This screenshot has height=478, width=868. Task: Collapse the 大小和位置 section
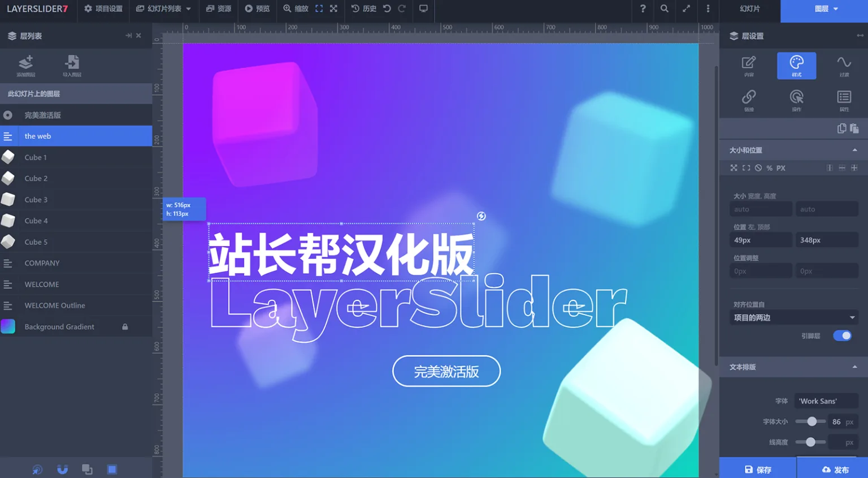pyautogui.click(x=854, y=150)
